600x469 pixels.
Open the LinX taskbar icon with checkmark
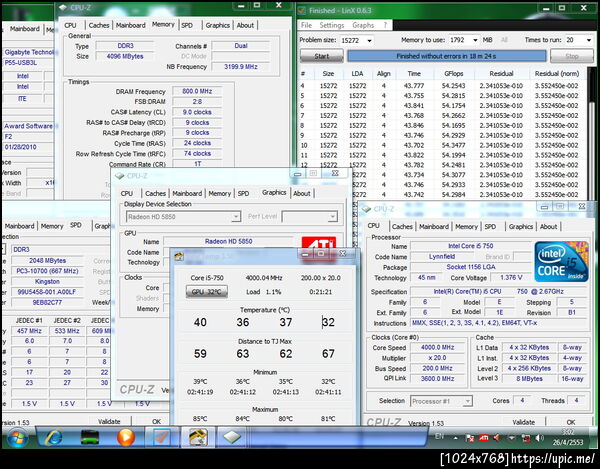161,437
